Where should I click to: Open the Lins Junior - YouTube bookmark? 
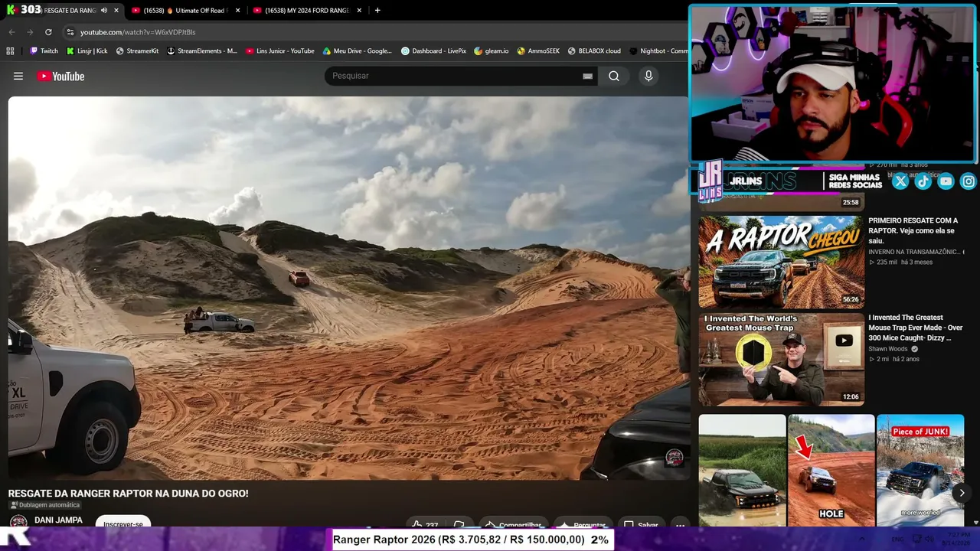click(280, 51)
